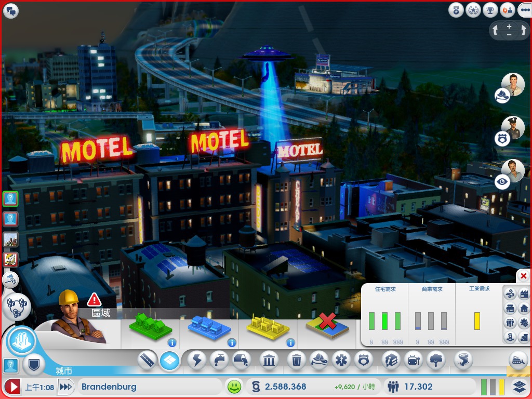532x399 pixels.
Task: Select the Zones tool icon
Action: click(170, 361)
